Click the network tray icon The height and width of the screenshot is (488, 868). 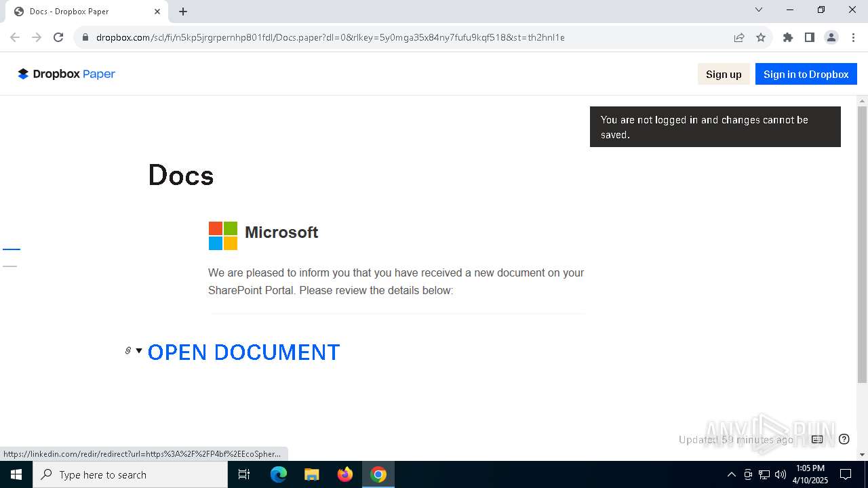[764, 474]
